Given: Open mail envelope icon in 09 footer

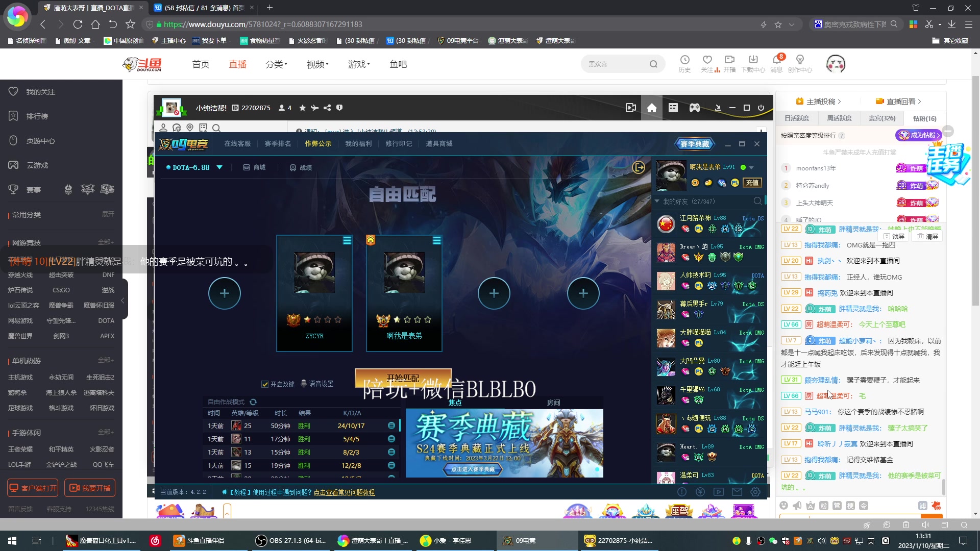Looking at the screenshot, I should pos(737,492).
